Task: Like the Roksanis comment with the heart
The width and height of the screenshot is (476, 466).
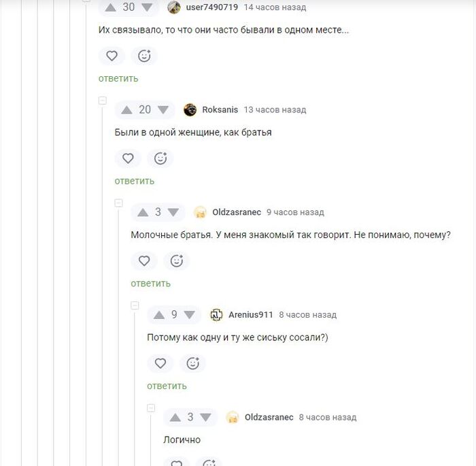Action: [128, 159]
